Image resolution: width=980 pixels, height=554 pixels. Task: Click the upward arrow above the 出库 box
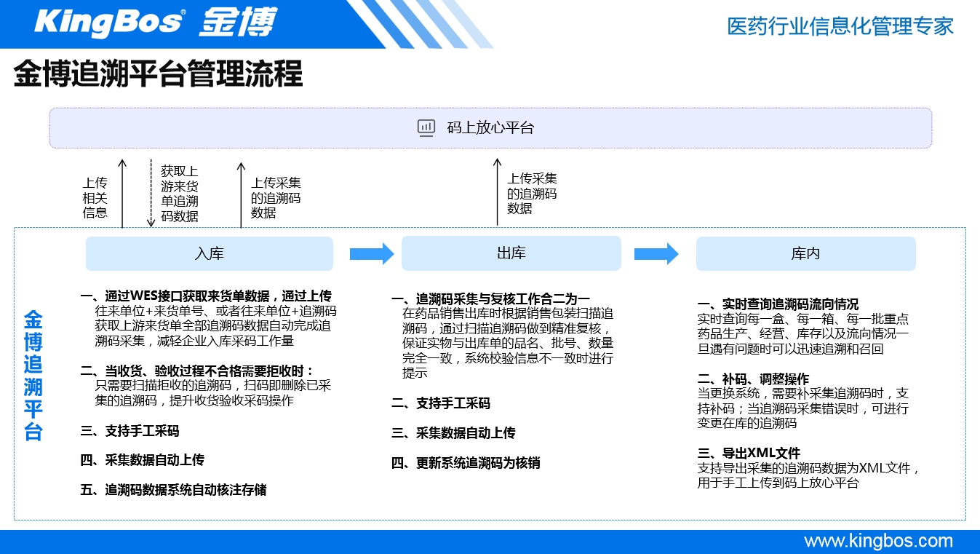point(498,191)
